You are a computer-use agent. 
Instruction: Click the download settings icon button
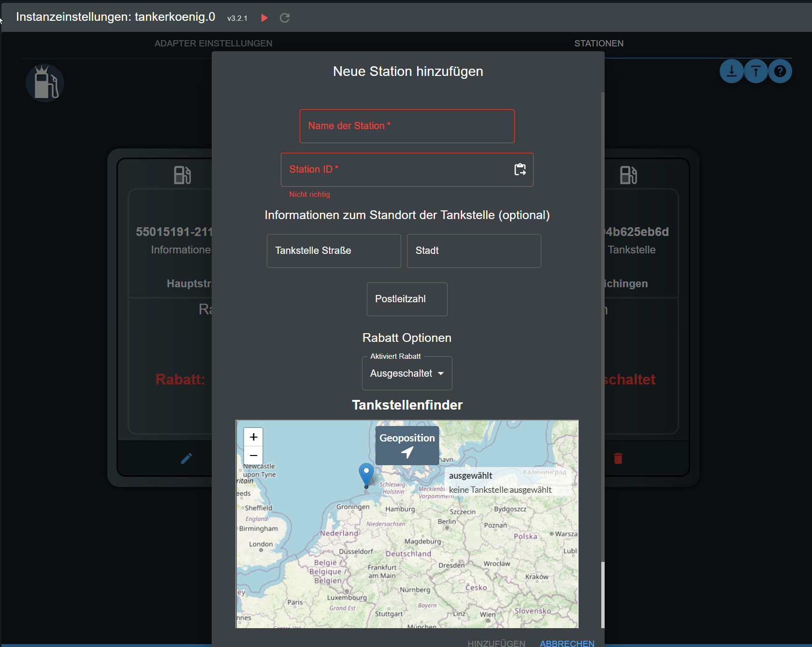click(732, 72)
